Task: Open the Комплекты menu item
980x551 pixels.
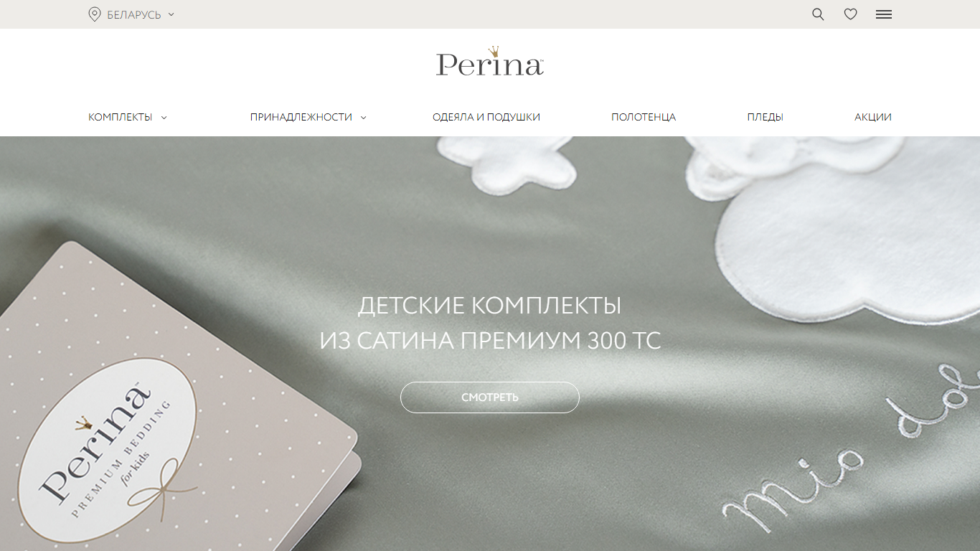Action: (121, 117)
